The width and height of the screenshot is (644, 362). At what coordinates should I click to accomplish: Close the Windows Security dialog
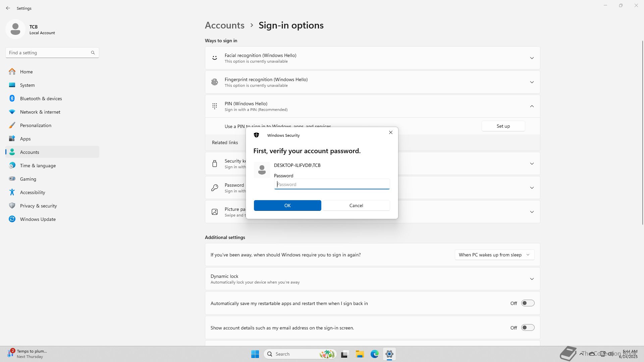coord(390,133)
